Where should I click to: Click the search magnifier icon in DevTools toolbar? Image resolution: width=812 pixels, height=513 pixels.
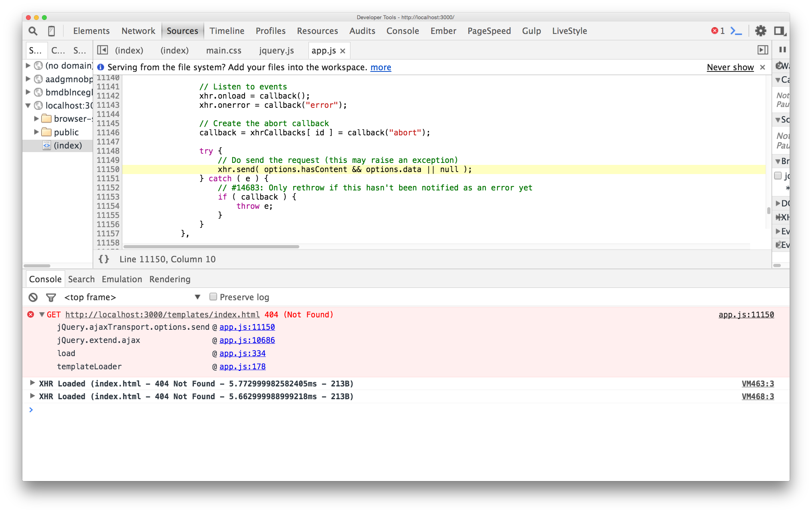pyautogui.click(x=33, y=31)
